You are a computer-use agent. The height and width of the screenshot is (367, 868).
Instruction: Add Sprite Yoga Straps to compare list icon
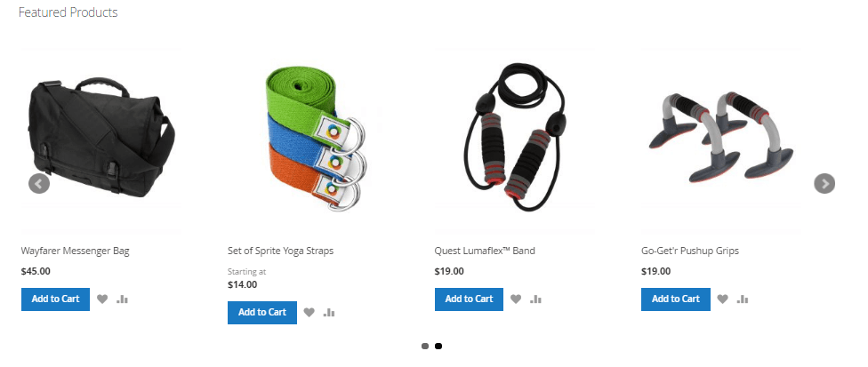pos(329,312)
